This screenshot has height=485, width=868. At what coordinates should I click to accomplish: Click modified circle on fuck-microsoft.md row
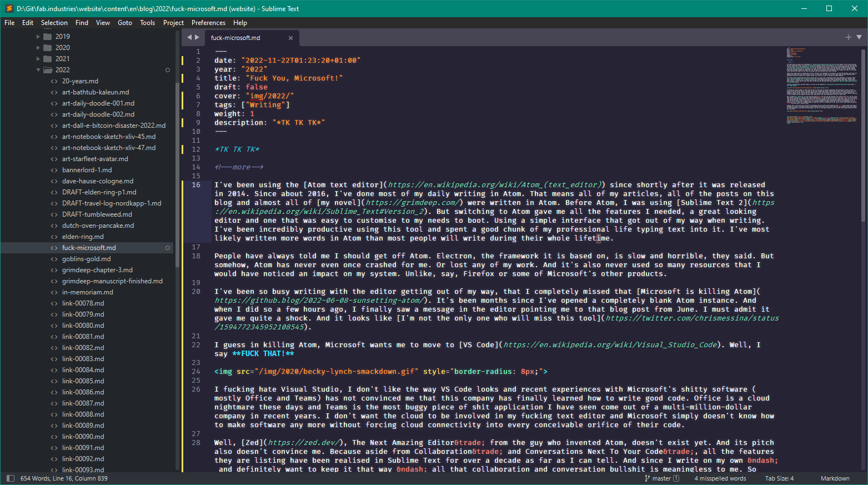(168, 248)
